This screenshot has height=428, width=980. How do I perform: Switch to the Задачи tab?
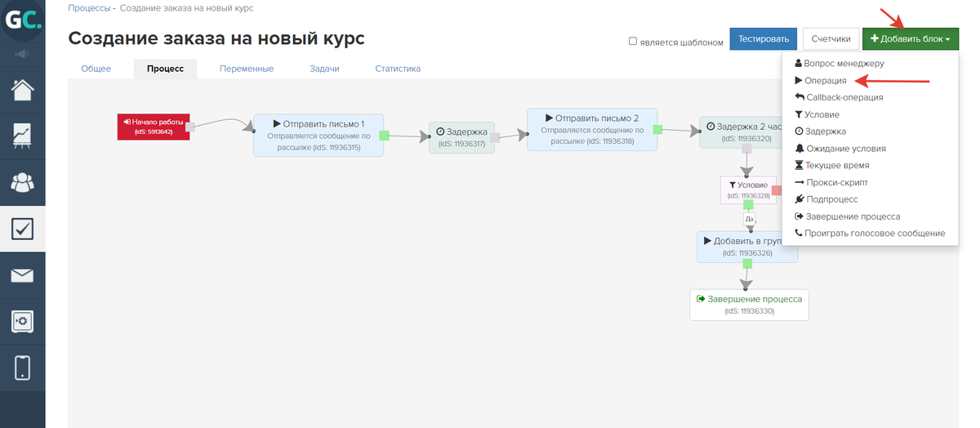tap(324, 69)
